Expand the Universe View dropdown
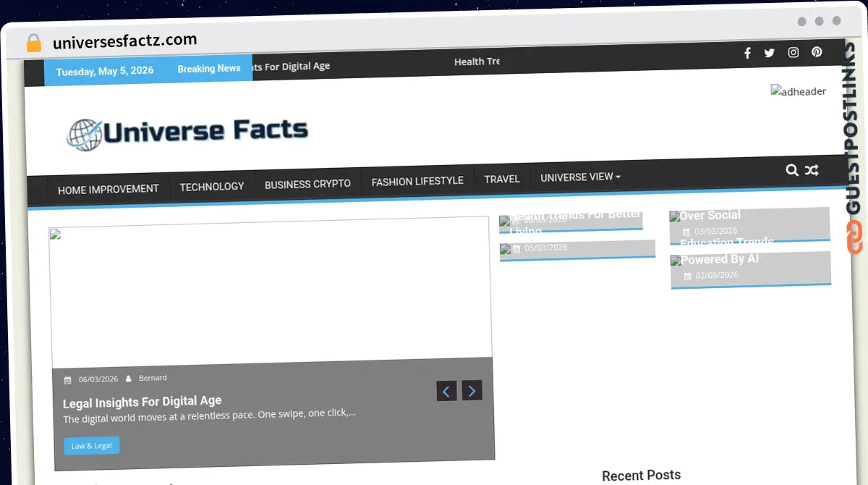 tap(580, 177)
